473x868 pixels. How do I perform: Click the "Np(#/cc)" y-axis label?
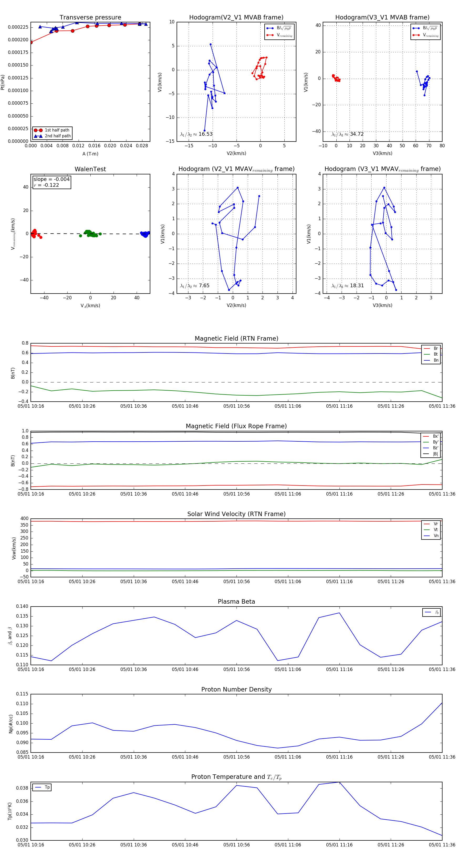pyautogui.click(x=11, y=724)
